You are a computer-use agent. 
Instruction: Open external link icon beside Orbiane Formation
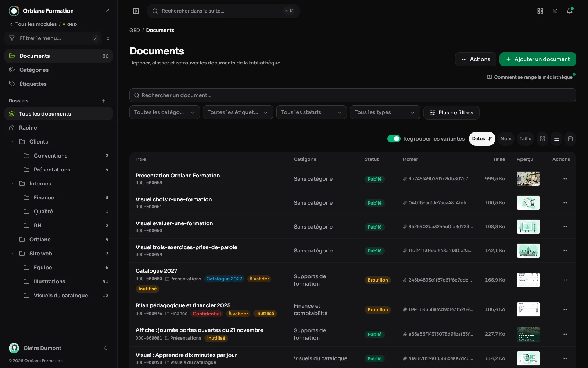tap(107, 11)
